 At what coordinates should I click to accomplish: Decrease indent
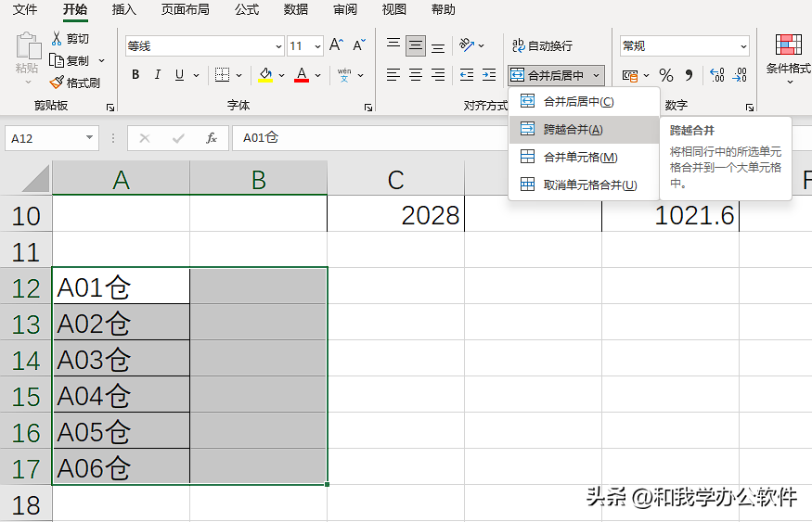[467, 75]
